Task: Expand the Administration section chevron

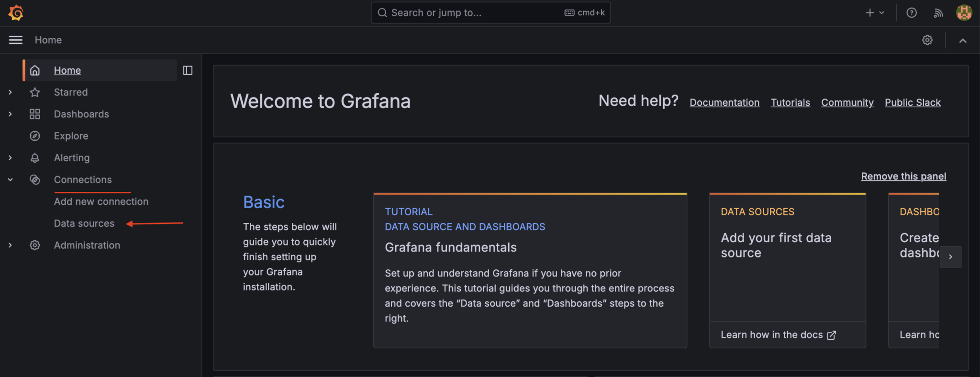Action: pyautogui.click(x=10, y=245)
